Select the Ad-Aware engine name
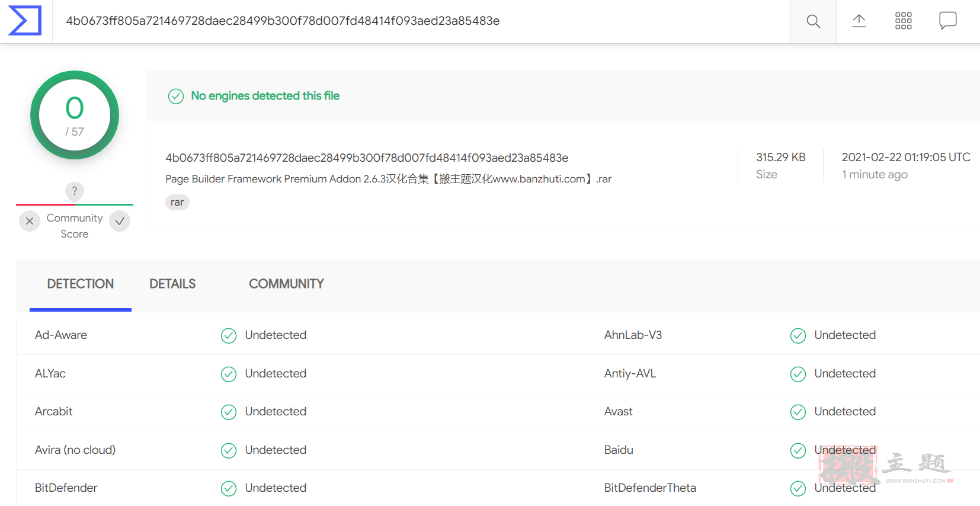This screenshot has height=506, width=980. [61, 335]
